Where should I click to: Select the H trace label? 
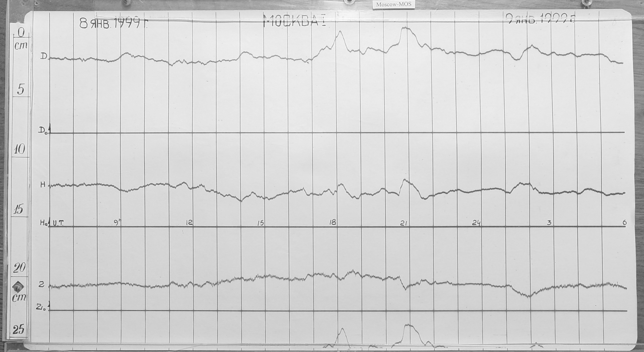[43, 185]
